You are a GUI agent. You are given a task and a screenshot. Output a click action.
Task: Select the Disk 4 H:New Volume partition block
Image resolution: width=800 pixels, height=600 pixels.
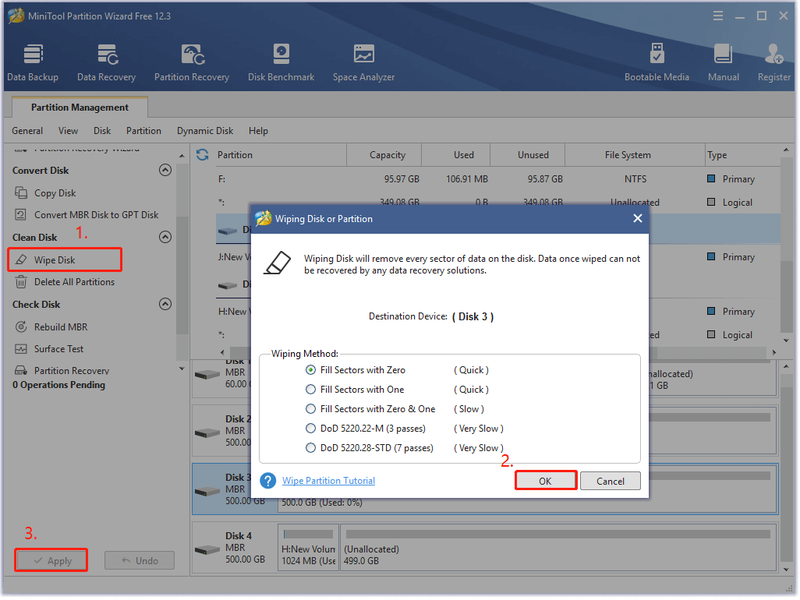(308, 547)
